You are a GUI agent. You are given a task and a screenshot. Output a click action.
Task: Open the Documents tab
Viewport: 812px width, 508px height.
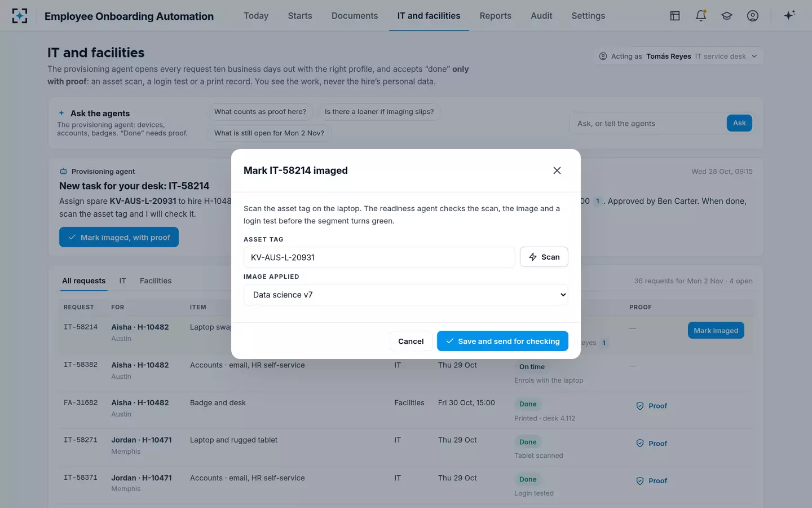point(355,16)
